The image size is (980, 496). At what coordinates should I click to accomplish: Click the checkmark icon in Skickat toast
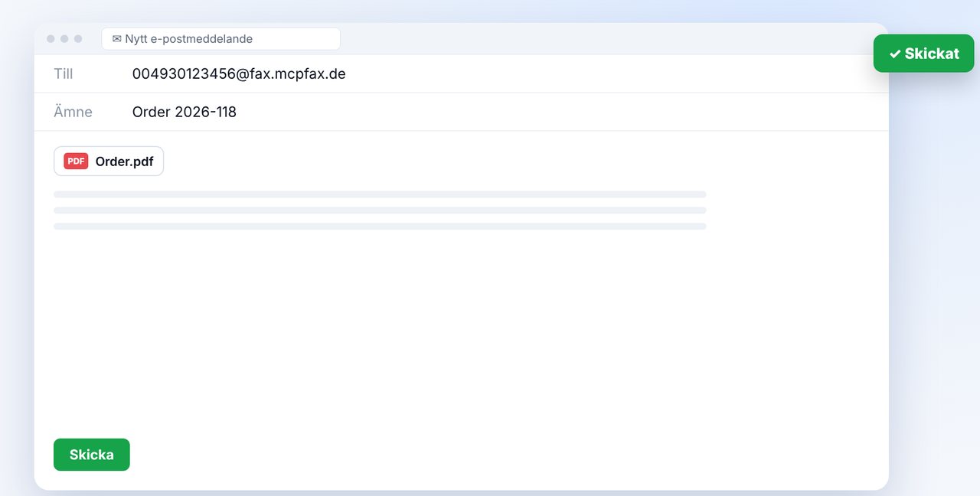click(895, 54)
